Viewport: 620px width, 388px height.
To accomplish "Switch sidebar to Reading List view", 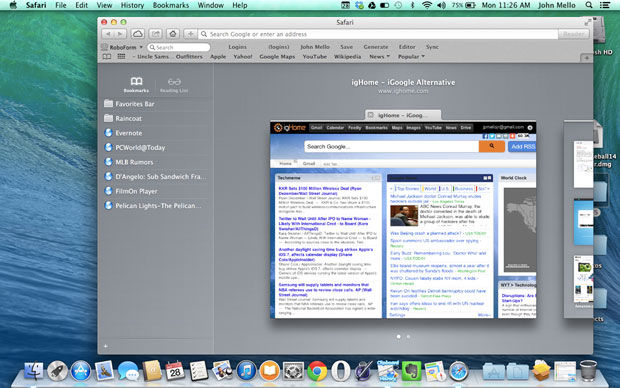I will click(x=174, y=85).
